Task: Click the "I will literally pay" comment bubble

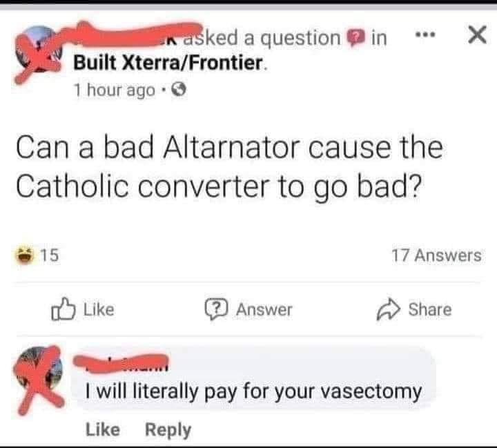Action: click(x=253, y=391)
